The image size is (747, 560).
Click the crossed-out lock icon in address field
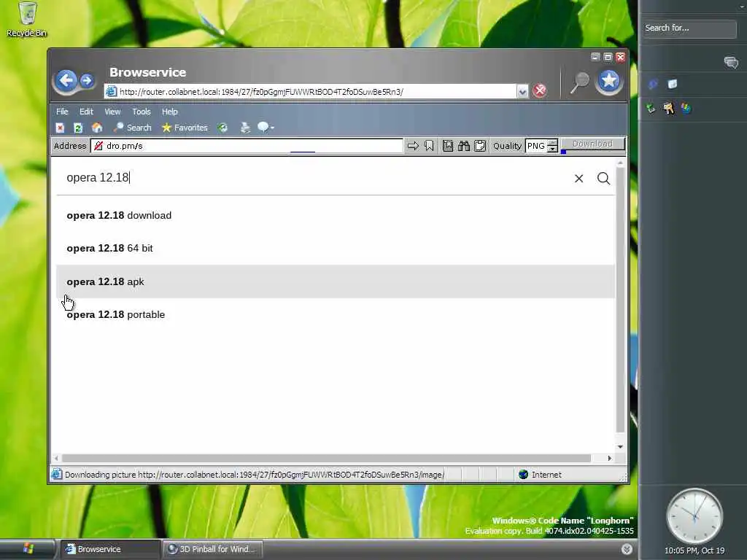(x=98, y=146)
